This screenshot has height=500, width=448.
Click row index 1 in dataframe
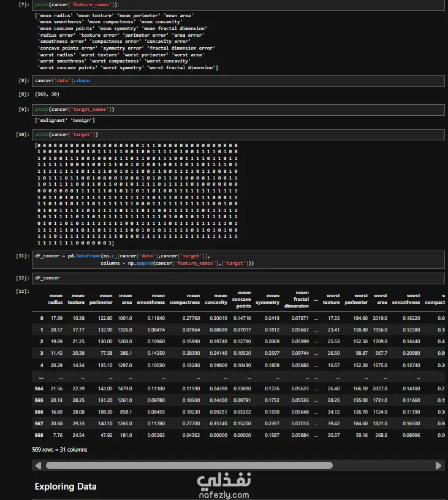pyautogui.click(x=42, y=330)
